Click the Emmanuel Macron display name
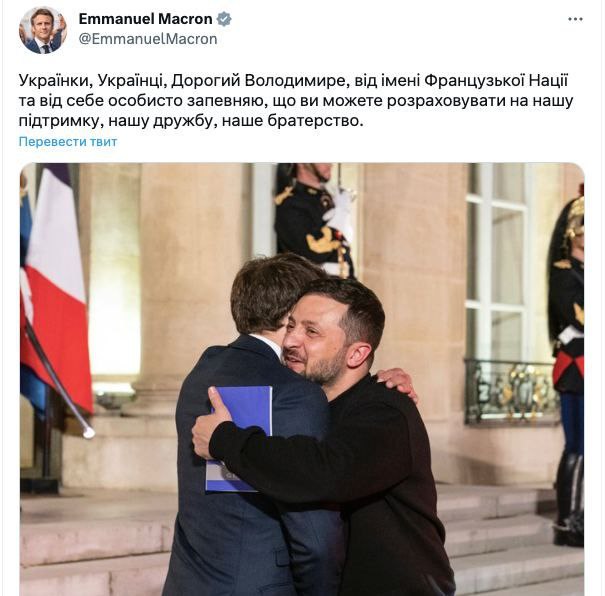Image resolution: width=605 pixels, height=596 pixels. [145, 19]
